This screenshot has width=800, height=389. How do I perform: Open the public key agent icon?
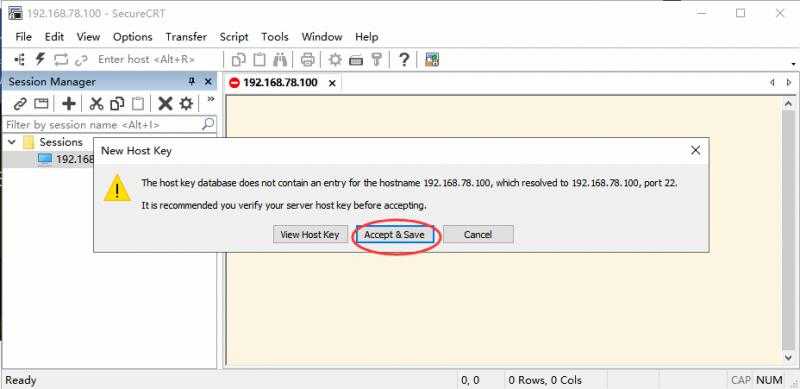(x=377, y=60)
